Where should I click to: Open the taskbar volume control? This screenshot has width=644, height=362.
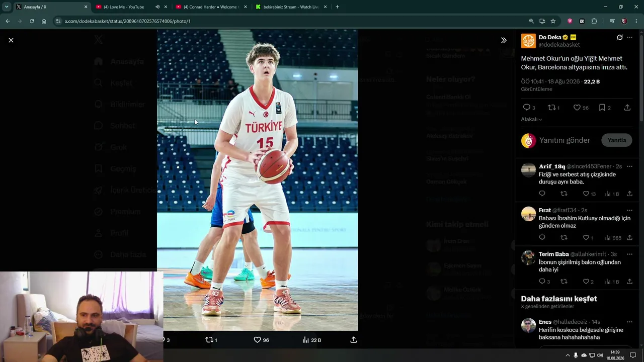coord(600,355)
